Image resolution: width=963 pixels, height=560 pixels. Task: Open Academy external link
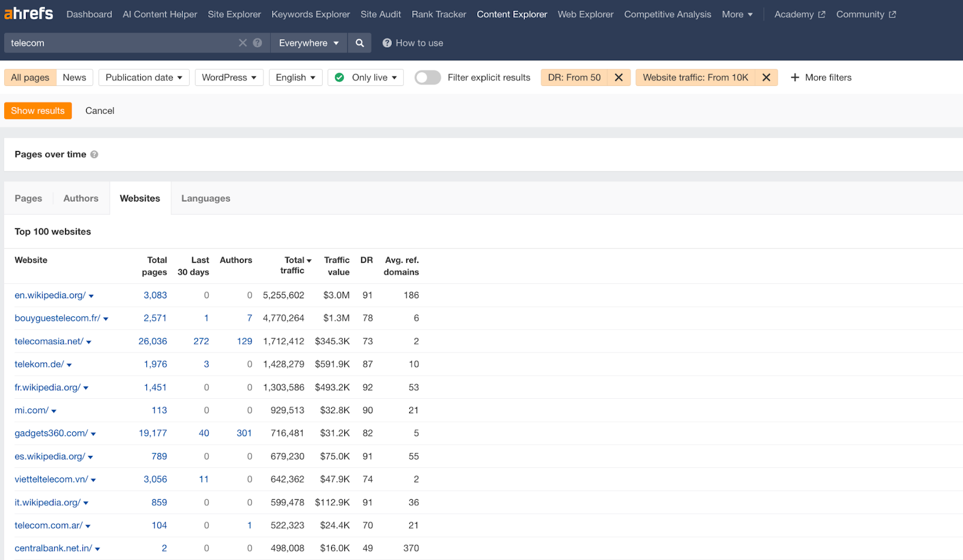tap(799, 14)
